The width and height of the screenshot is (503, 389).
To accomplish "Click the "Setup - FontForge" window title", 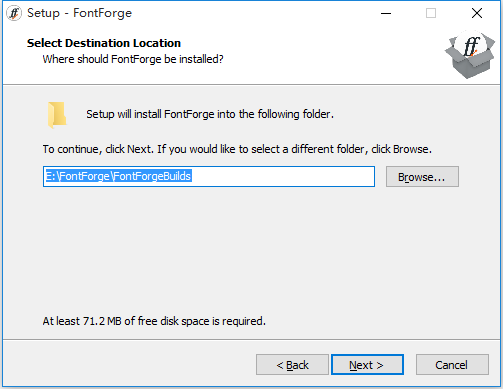I will pos(79,13).
